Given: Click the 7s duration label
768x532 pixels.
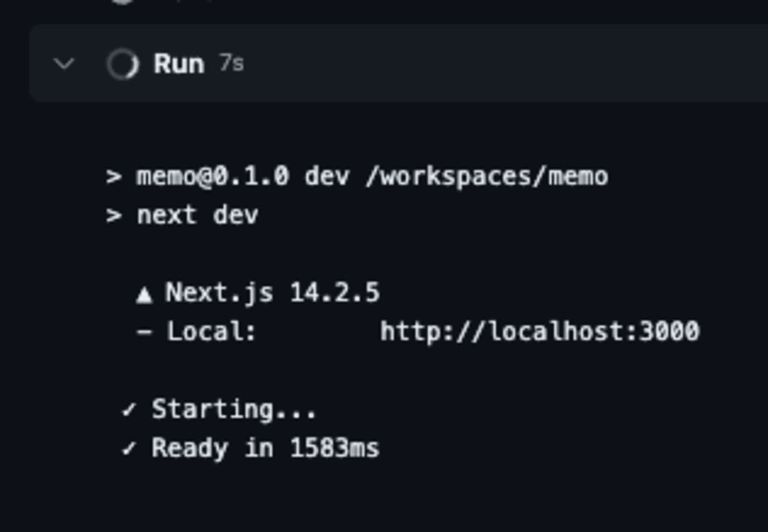Looking at the screenshot, I should pyautogui.click(x=232, y=63).
